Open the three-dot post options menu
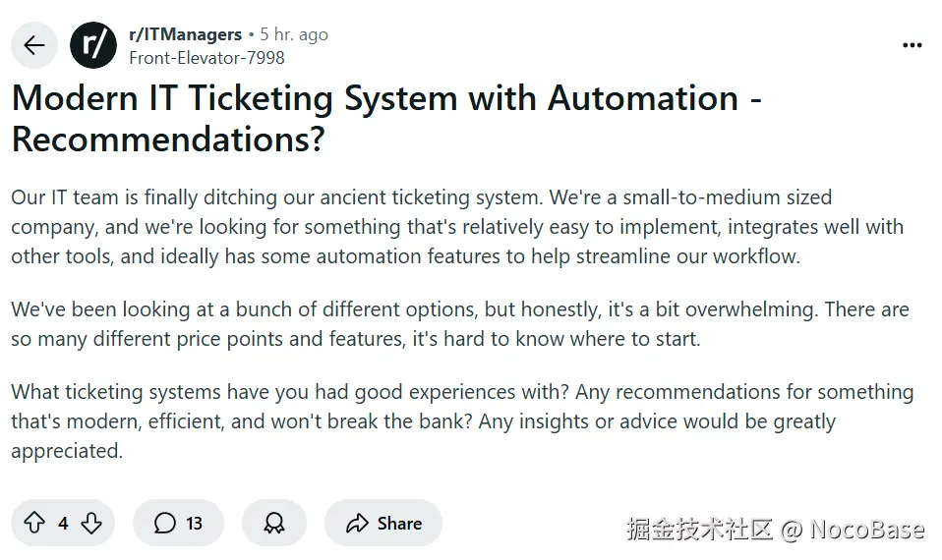The height and width of the screenshot is (560, 942). 912,45
